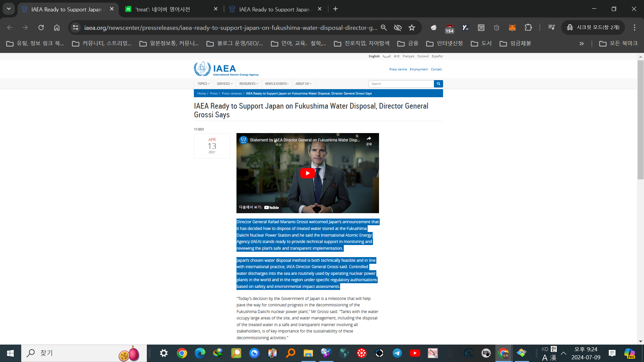Expand the TOPICS dropdown menu
The height and width of the screenshot is (362, 644).
pos(204,84)
